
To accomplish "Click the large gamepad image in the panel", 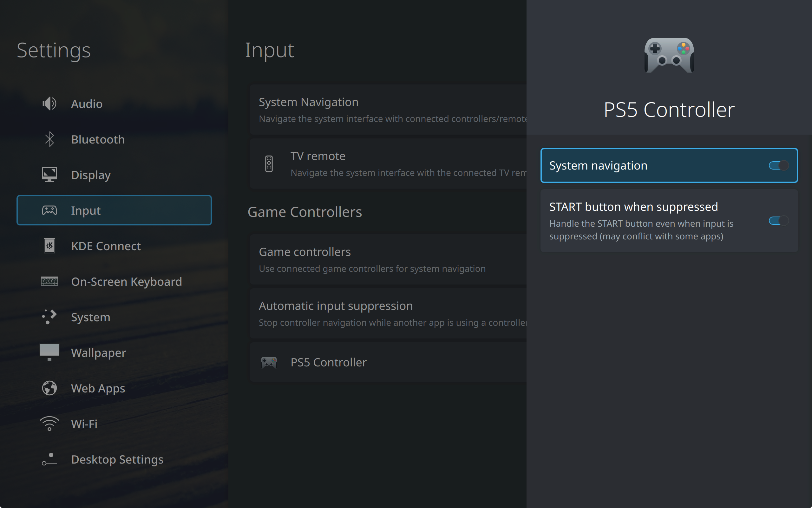I will click(669, 56).
